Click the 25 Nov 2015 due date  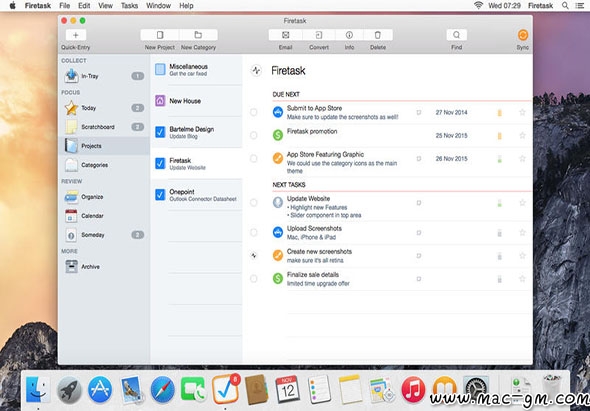click(452, 135)
